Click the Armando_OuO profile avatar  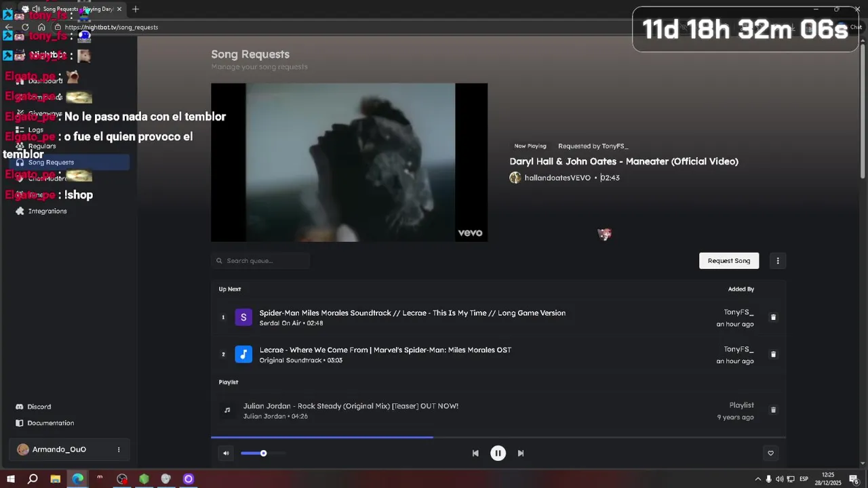point(23,449)
